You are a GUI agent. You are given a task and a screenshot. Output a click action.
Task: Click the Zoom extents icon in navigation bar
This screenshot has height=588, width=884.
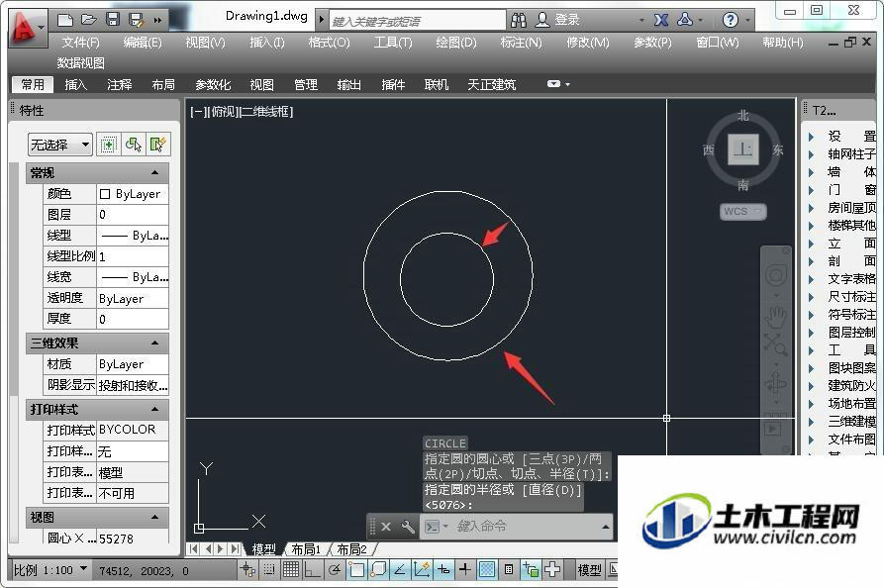coord(776,343)
